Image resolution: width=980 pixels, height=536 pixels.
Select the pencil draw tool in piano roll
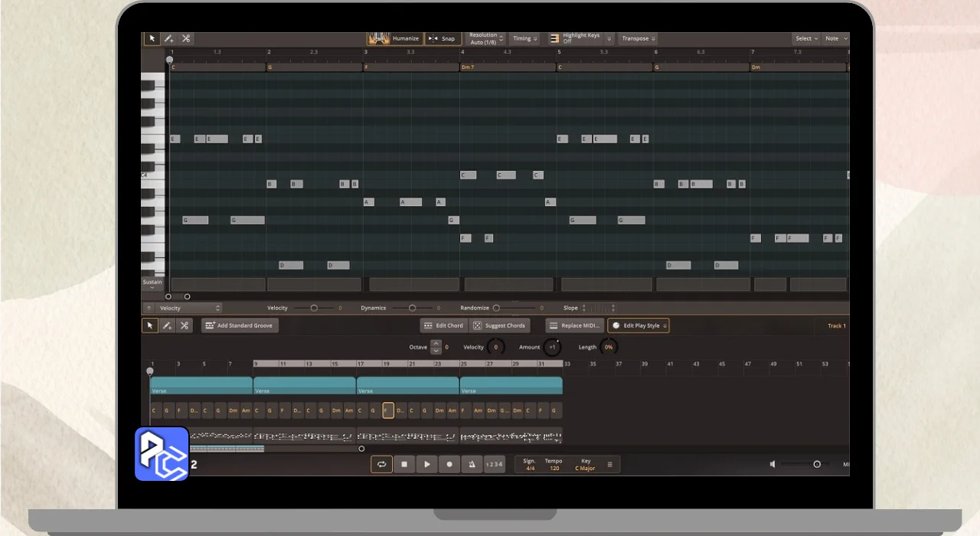tap(168, 38)
